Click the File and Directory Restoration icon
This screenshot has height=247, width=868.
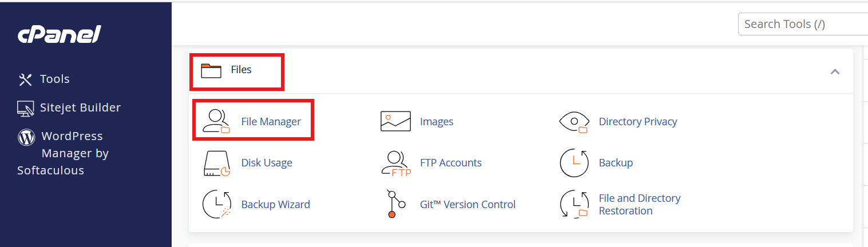574,205
